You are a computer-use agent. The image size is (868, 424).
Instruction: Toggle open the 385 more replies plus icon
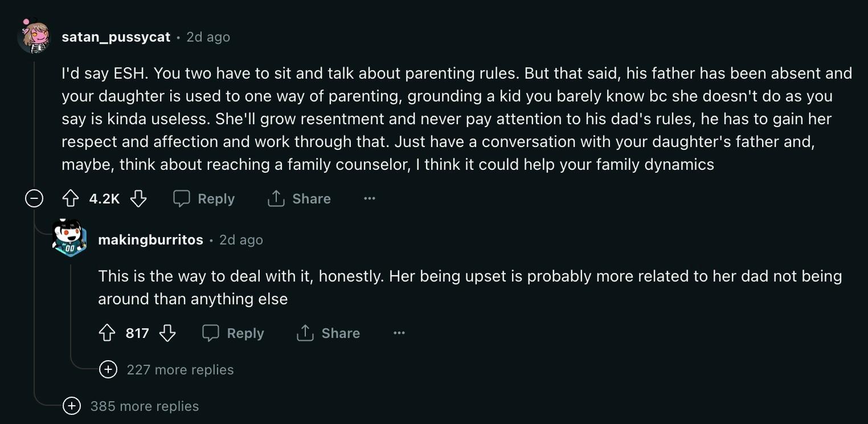(71, 406)
